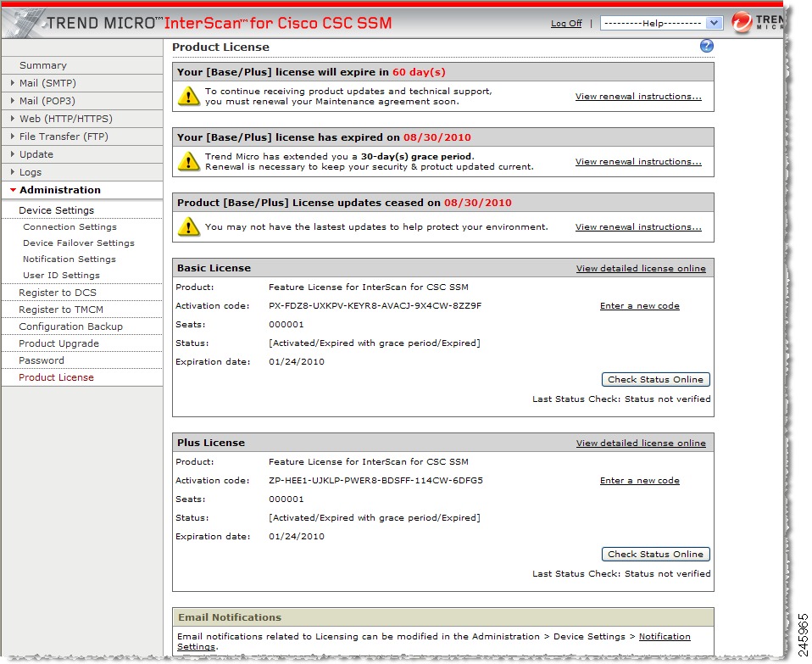This screenshot has height=664, width=812.
Task: Expand the Logs menu arrow
Action: click(13, 172)
